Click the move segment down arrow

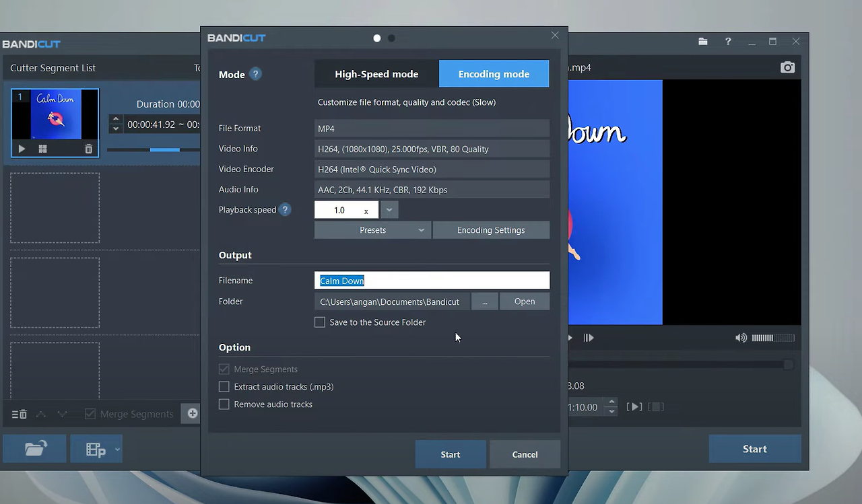pos(63,414)
